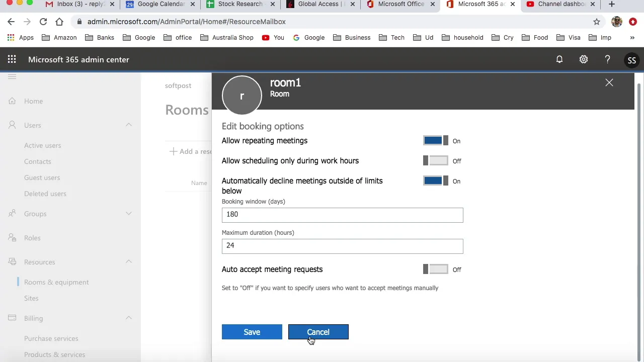Open the notifications bell

(x=559, y=59)
